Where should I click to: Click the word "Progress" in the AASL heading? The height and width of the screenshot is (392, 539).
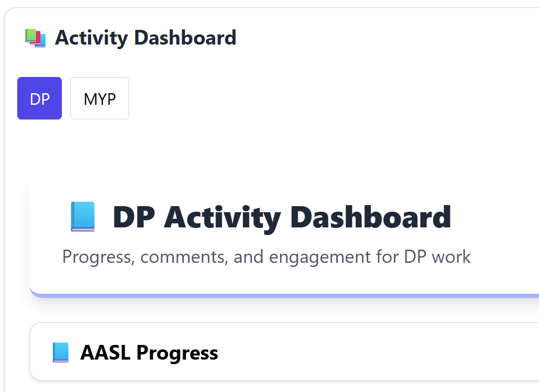point(177,353)
